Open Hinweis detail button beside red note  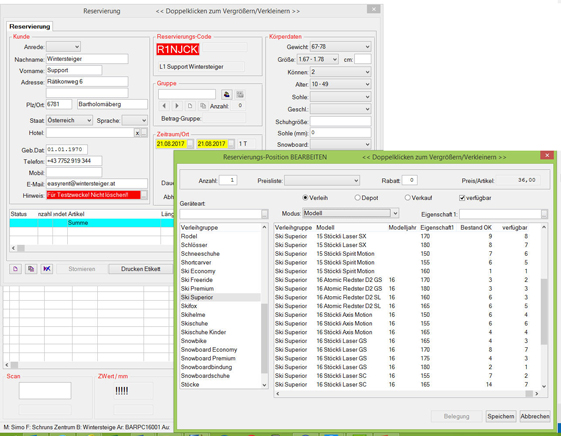(144, 195)
